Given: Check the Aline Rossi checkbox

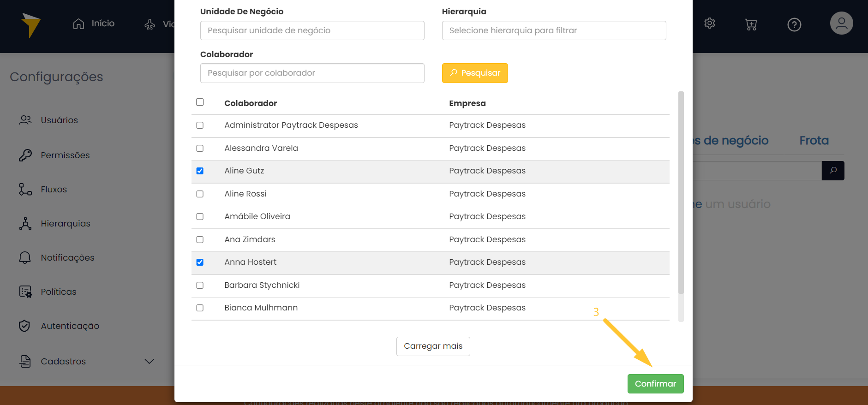Looking at the screenshot, I should pyautogui.click(x=200, y=194).
